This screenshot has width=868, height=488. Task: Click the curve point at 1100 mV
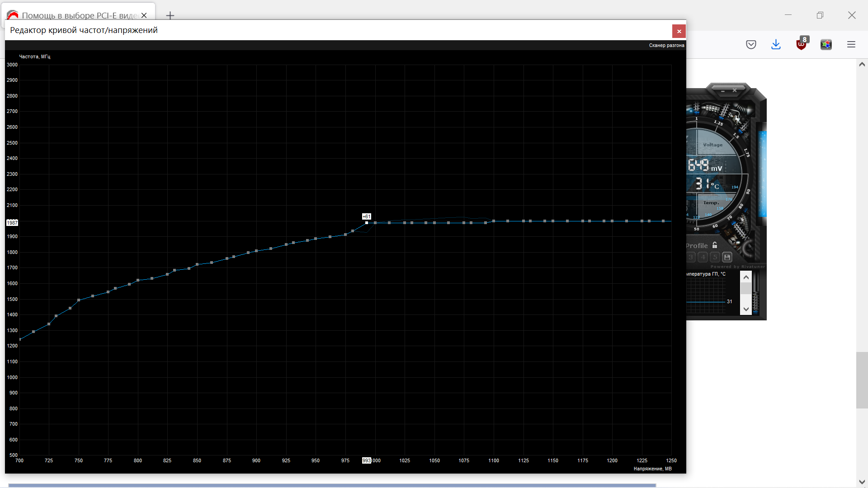coord(494,221)
